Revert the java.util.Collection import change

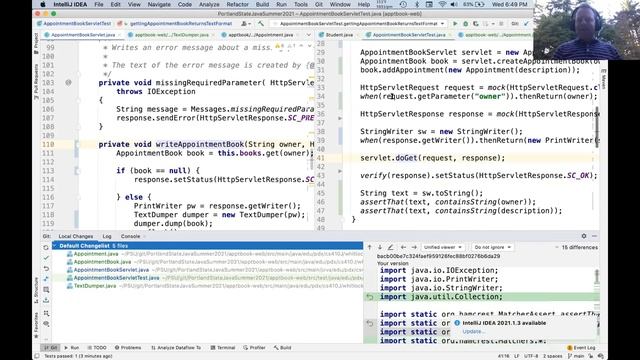[x=370, y=297]
